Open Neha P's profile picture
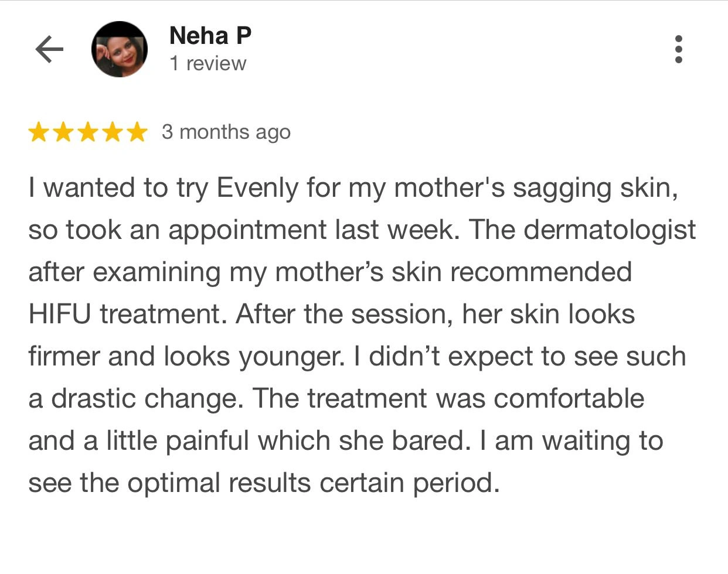The image size is (728, 574). 120,49
